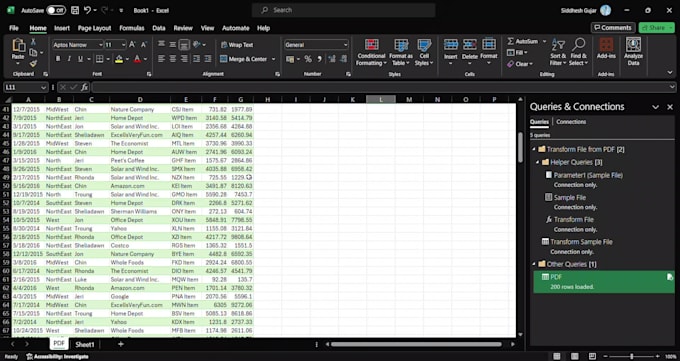Click the Percent Style icon
The width and height of the screenshot is (680, 361).
pos(308,59)
